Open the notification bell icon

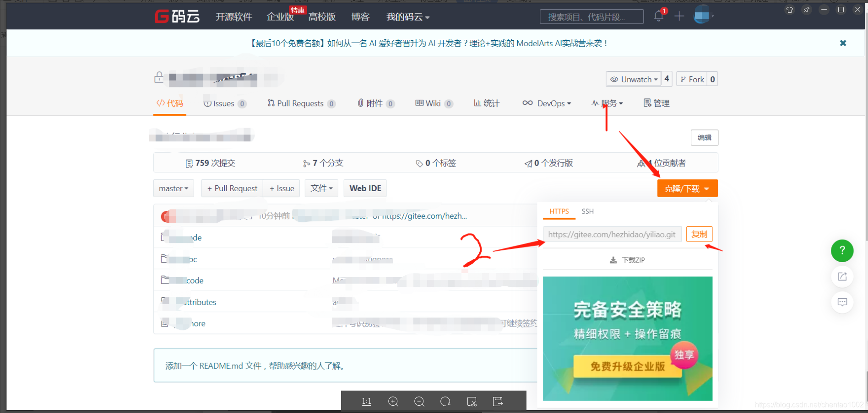pos(659,16)
